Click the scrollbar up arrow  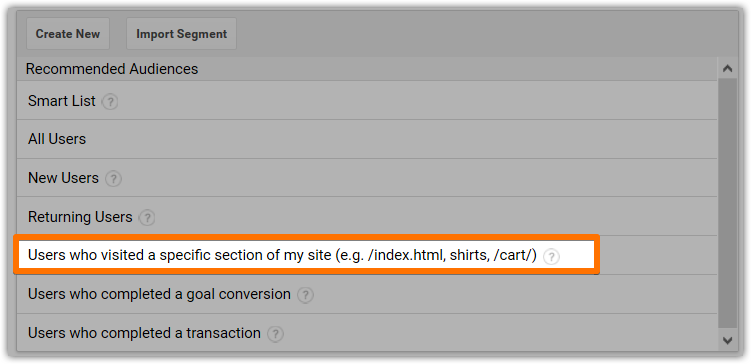[728, 68]
